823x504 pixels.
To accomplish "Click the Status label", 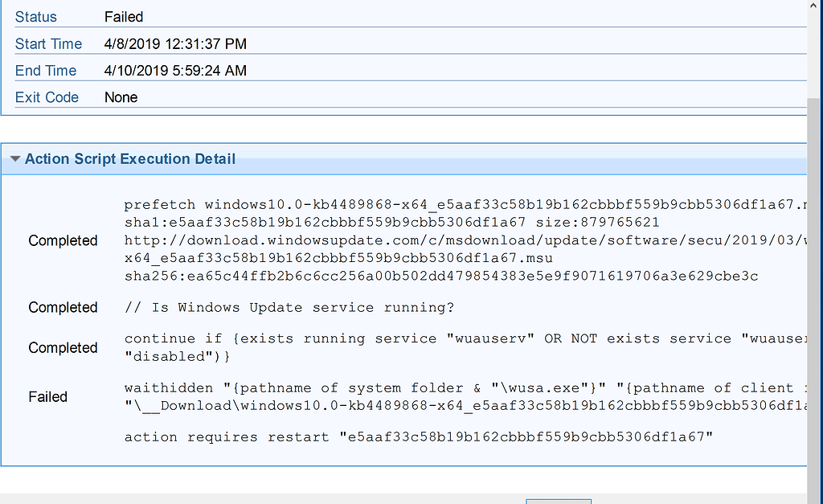I will pyautogui.click(x=36, y=17).
